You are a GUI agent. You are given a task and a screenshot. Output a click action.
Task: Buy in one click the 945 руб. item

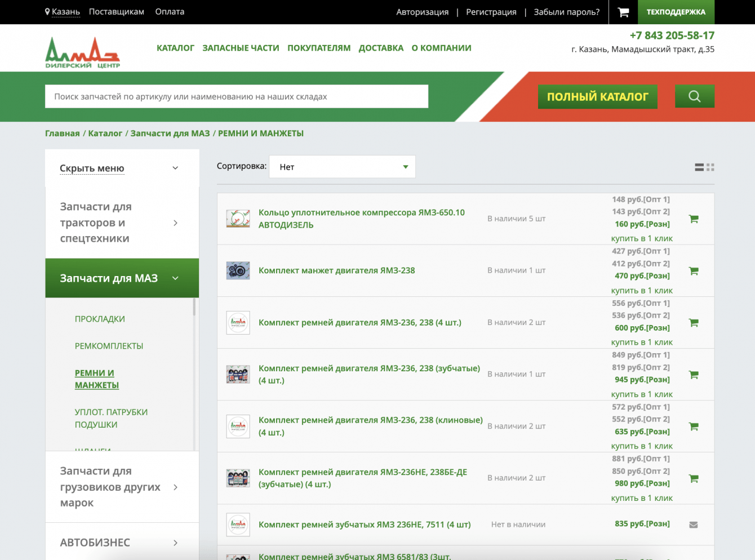click(642, 394)
